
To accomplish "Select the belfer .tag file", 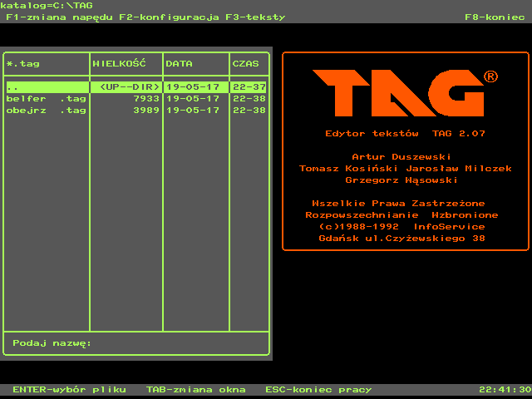I will coord(46,98).
